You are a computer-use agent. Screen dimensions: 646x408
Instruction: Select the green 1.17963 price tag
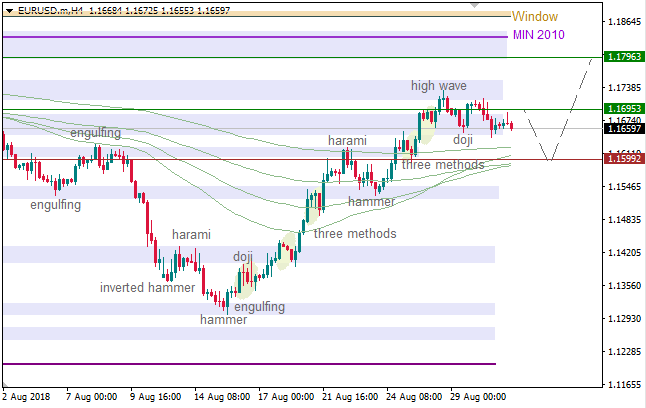624,58
